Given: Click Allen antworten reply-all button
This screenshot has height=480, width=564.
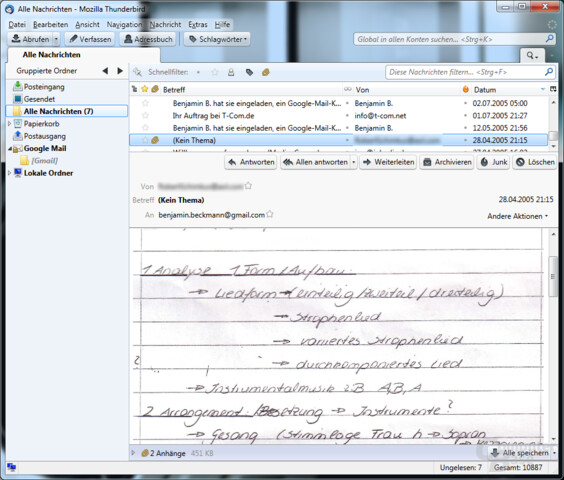Looking at the screenshot, I should 315,162.
